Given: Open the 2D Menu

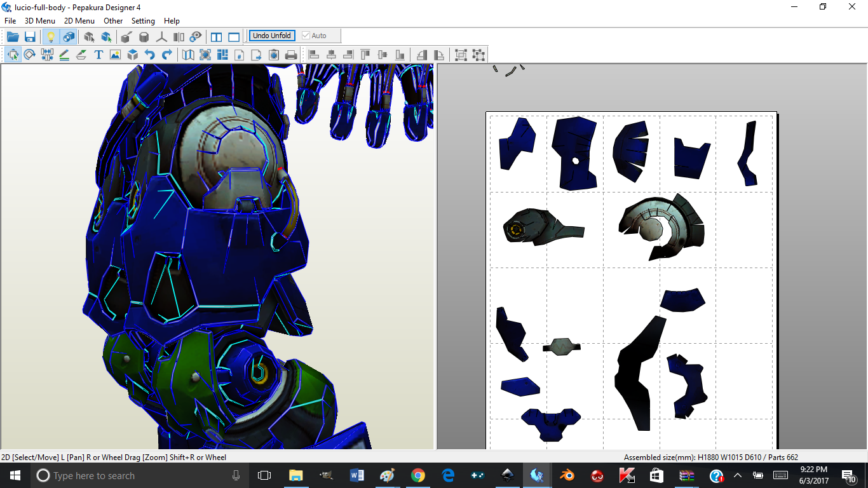Looking at the screenshot, I should [79, 21].
